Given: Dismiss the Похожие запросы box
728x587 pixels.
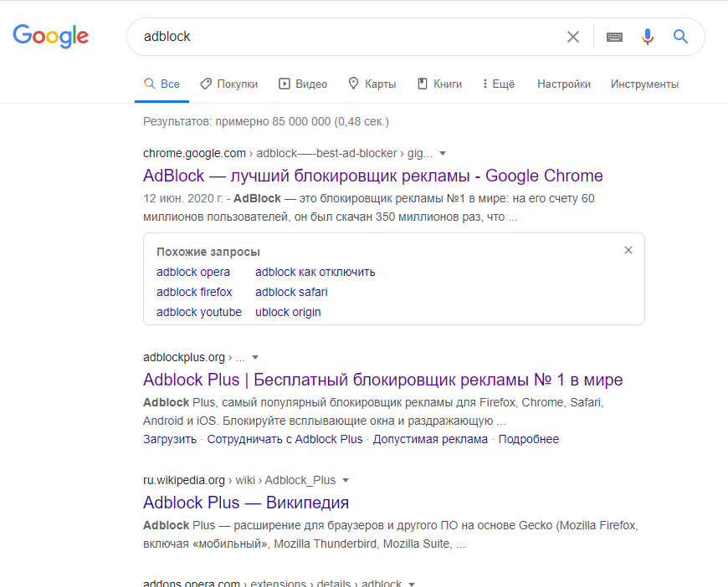Looking at the screenshot, I should (628, 249).
